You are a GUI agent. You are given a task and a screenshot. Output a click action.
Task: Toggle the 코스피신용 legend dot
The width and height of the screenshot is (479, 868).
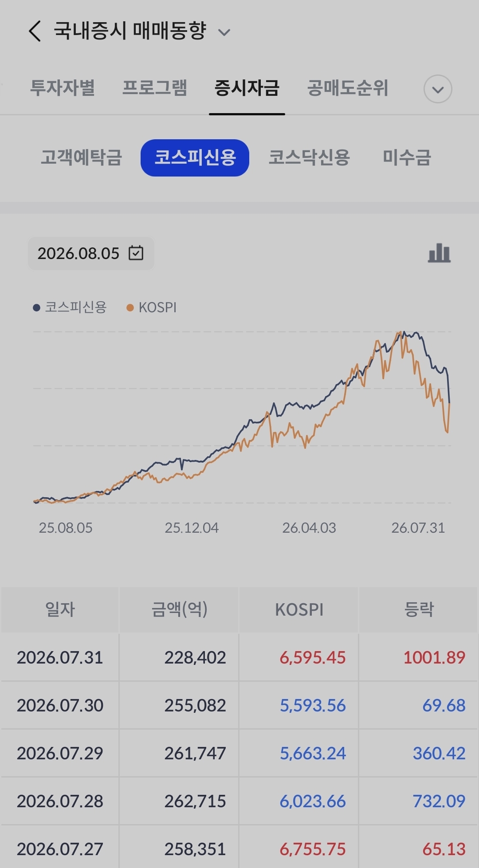tap(37, 307)
